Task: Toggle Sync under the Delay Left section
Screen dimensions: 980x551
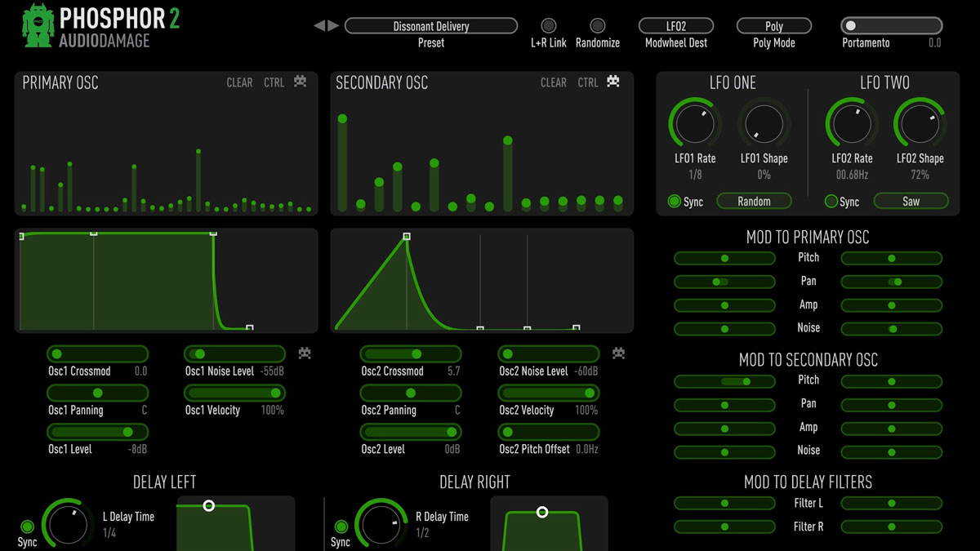Action: (27, 527)
